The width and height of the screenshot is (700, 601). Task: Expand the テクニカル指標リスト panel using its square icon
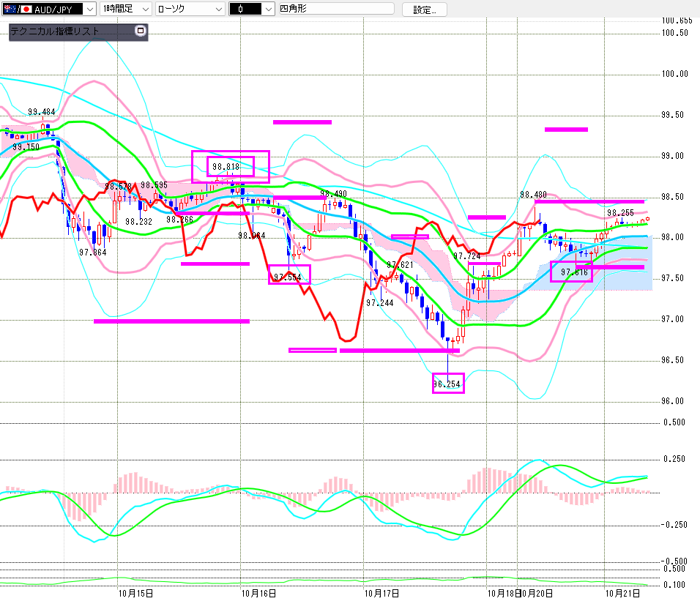click(141, 31)
